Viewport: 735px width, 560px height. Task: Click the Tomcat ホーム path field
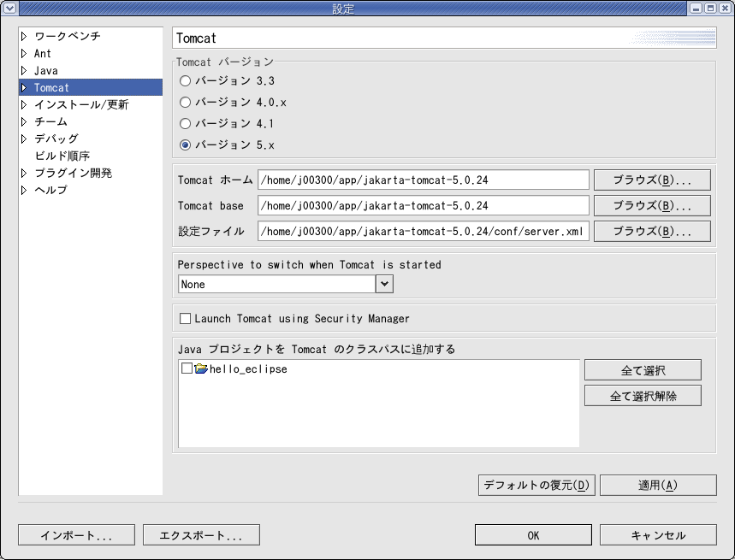point(424,180)
